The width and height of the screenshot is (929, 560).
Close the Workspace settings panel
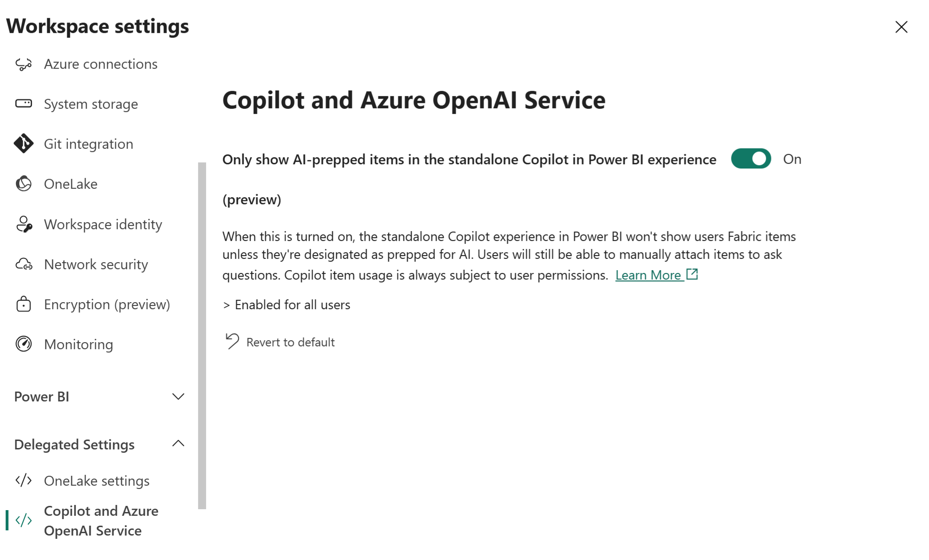point(901,27)
